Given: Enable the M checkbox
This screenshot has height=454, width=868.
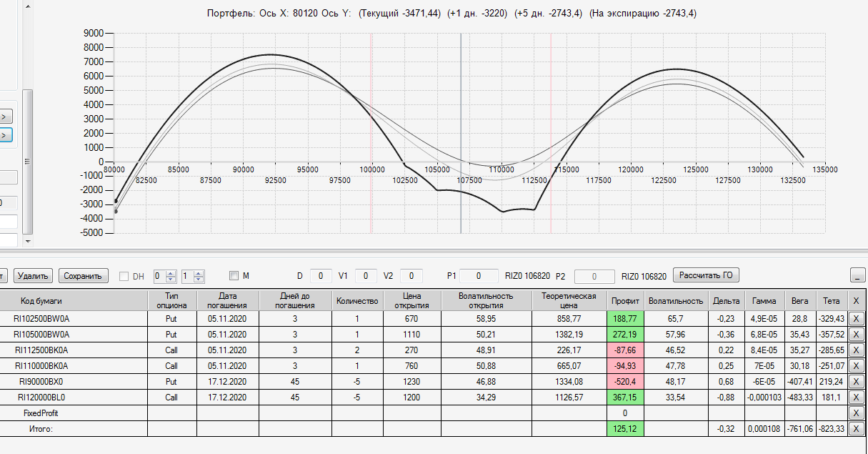Looking at the screenshot, I should click(x=234, y=276).
